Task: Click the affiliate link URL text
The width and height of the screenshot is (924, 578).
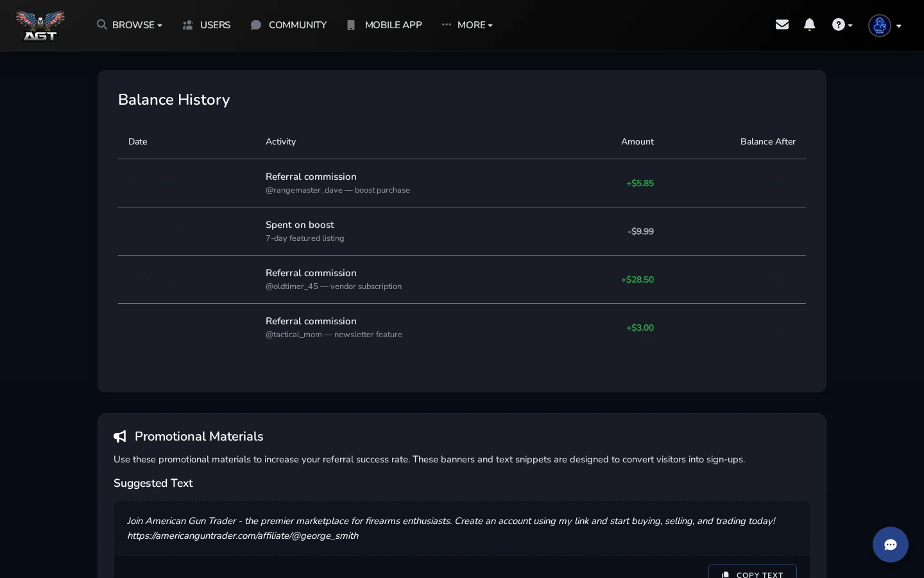Action: pyautogui.click(x=243, y=536)
